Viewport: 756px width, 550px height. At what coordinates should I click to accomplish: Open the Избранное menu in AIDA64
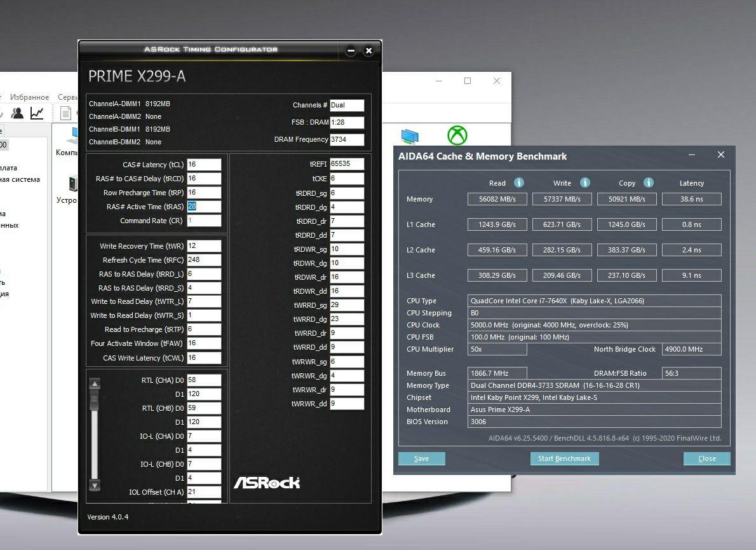[29, 97]
